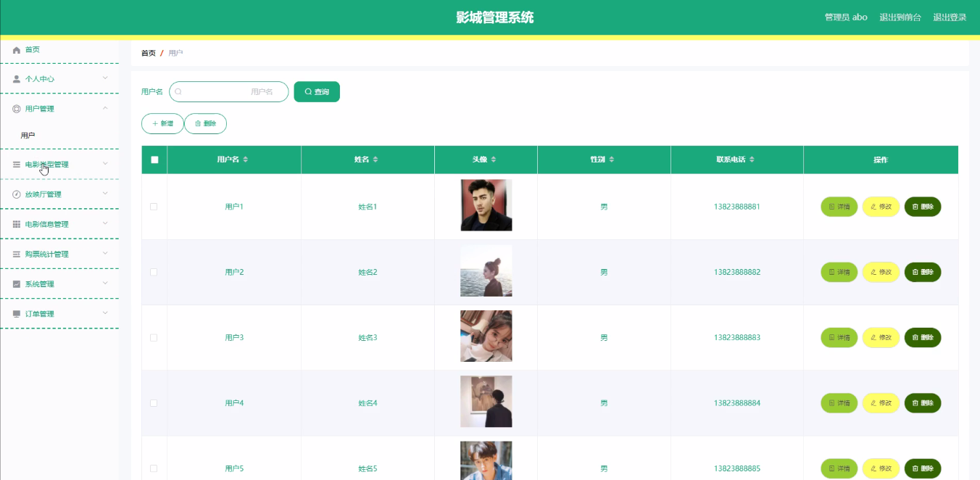Click the 放映厅管理 compass icon
The image size is (980, 480).
click(17, 194)
